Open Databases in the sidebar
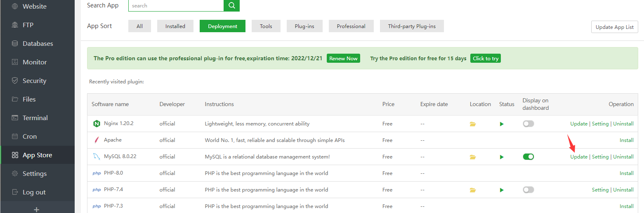The height and width of the screenshot is (213, 644). click(x=38, y=43)
